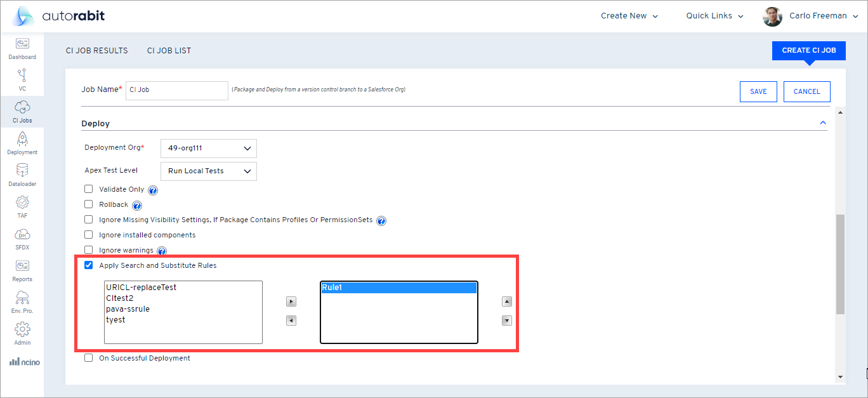Viewport: 868px width, 398px height.
Task: Show help for Ignore warnings
Action: point(162,251)
